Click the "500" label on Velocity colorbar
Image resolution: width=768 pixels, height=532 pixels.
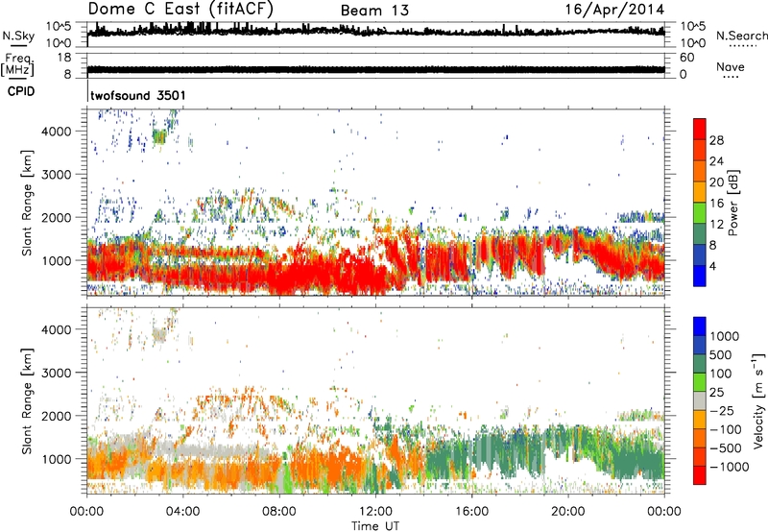pyautogui.click(x=720, y=355)
